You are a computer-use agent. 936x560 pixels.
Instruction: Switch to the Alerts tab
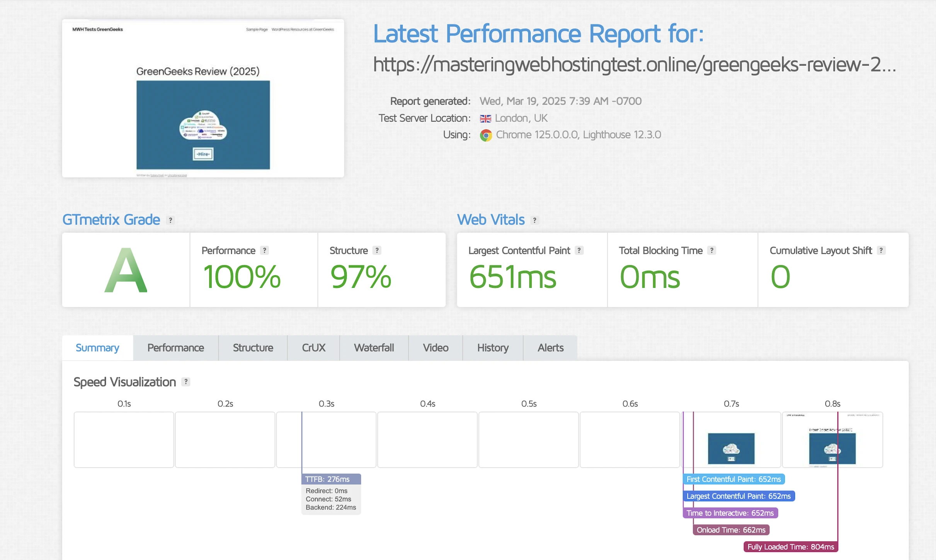550,348
